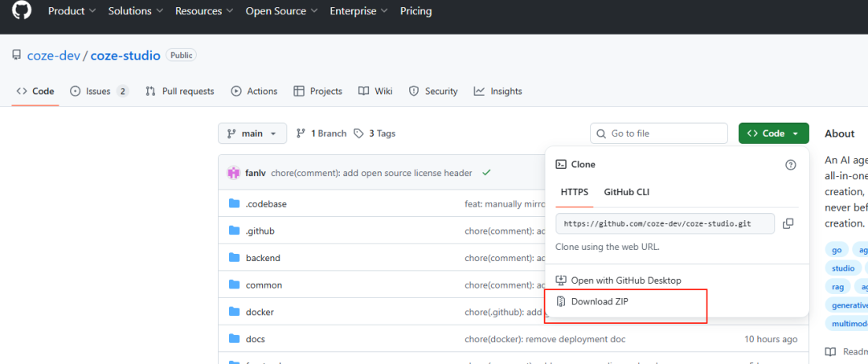The width and height of the screenshot is (868, 364).
Task: Copy the clone URL to clipboard
Action: [788, 223]
